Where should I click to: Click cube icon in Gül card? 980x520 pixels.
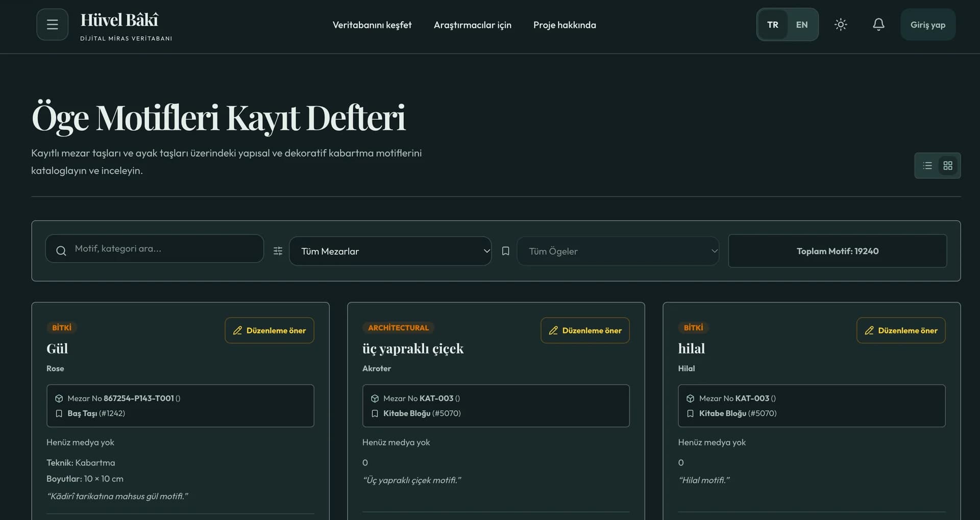tap(59, 398)
